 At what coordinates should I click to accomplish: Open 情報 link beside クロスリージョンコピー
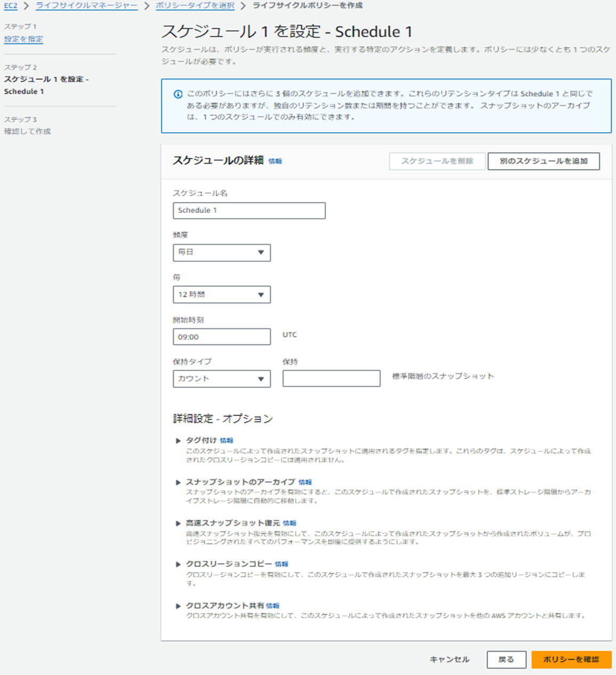(x=282, y=564)
